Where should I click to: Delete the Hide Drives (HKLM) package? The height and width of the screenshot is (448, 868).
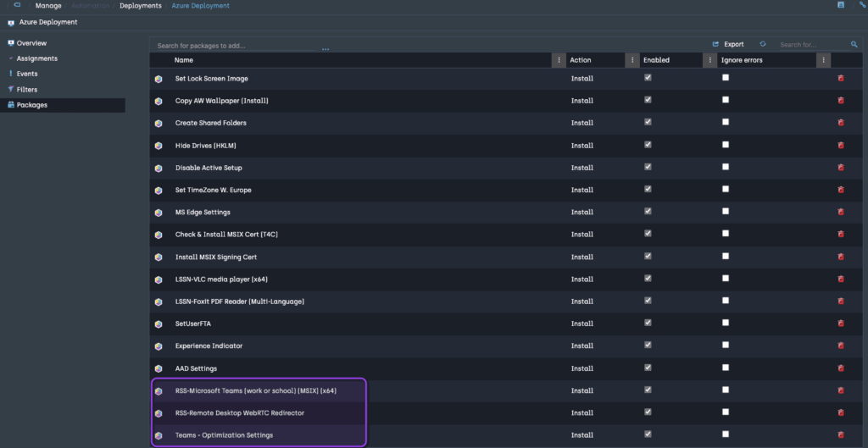[841, 145]
